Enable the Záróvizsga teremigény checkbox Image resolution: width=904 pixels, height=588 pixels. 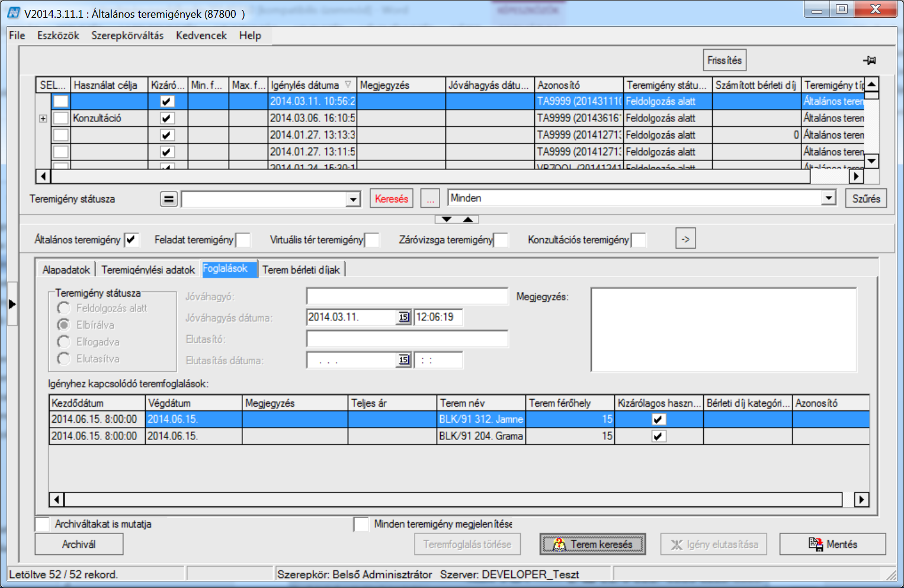pos(501,240)
